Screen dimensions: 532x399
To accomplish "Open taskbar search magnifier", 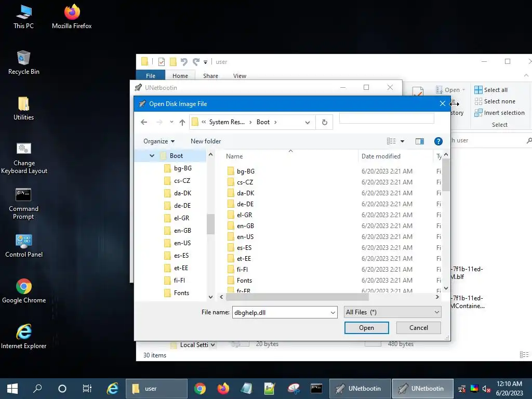I will click(x=37, y=389).
